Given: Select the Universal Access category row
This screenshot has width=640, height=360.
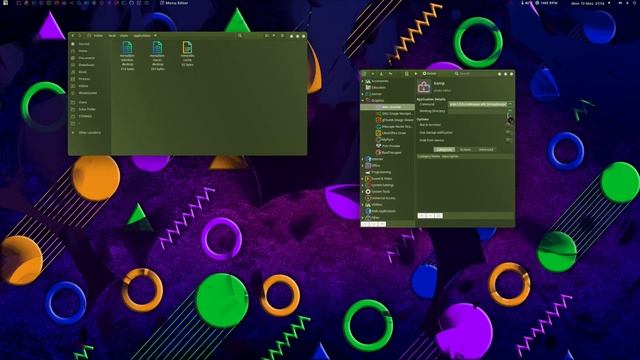Looking at the screenshot, I should (x=387, y=198).
